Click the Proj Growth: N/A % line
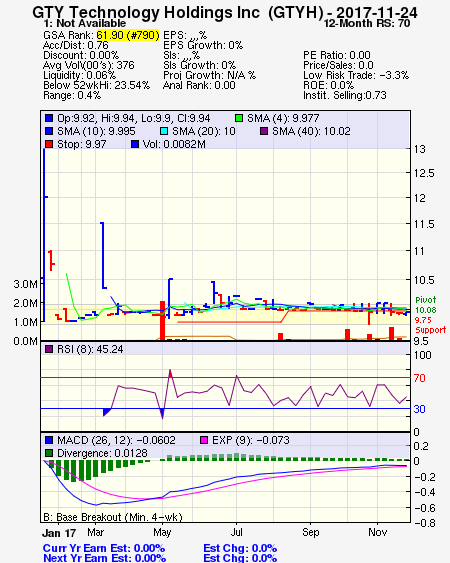The height and width of the screenshot is (563, 450). pos(209,75)
